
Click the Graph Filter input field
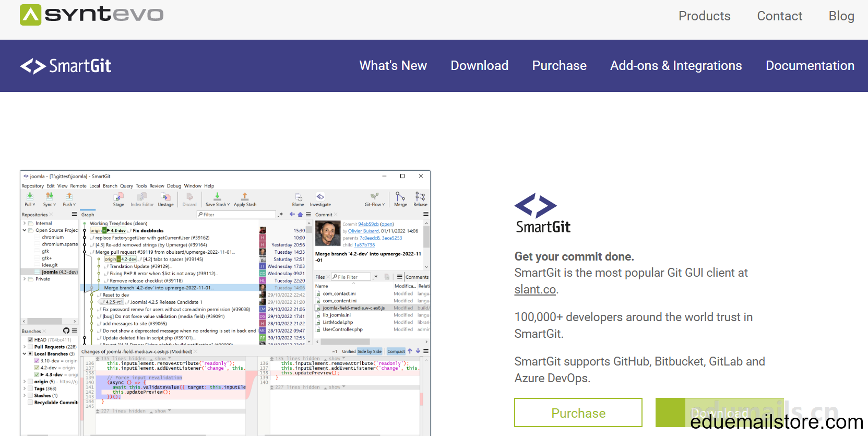coord(236,215)
